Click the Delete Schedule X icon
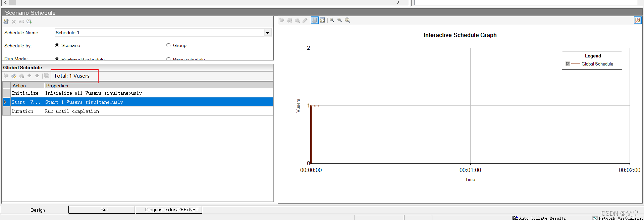This screenshot has height=220, width=644. [x=14, y=21]
